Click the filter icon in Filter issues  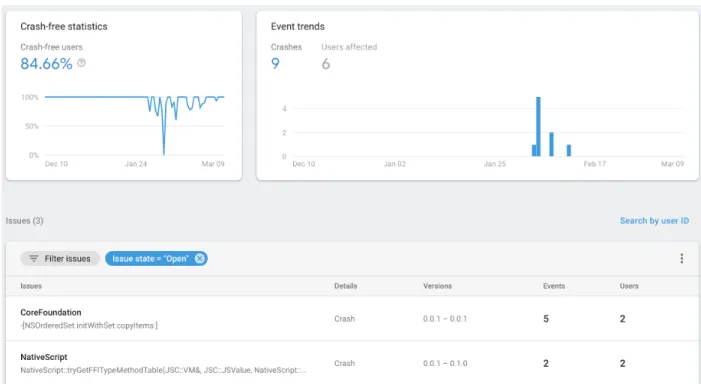pyautogui.click(x=34, y=258)
